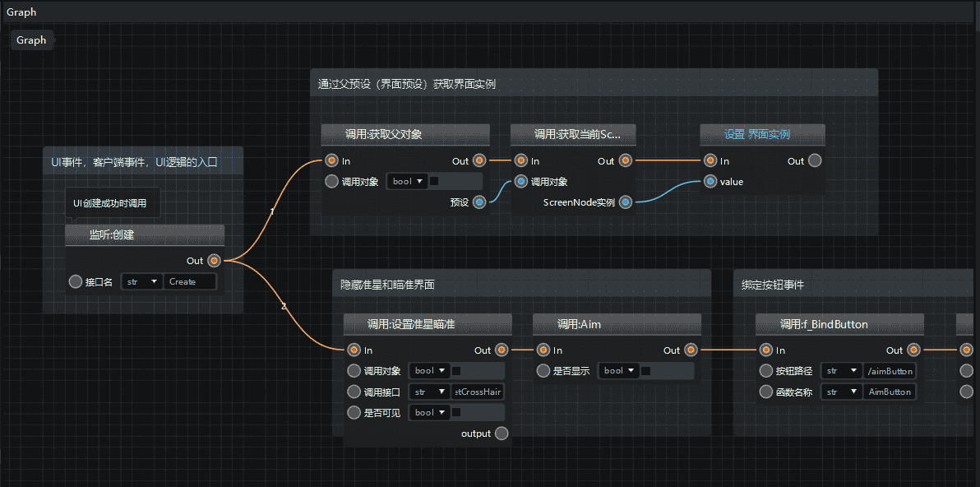Click the Out pin of 监听:创建 node
The image size is (980, 487).
click(x=214, y=261)
